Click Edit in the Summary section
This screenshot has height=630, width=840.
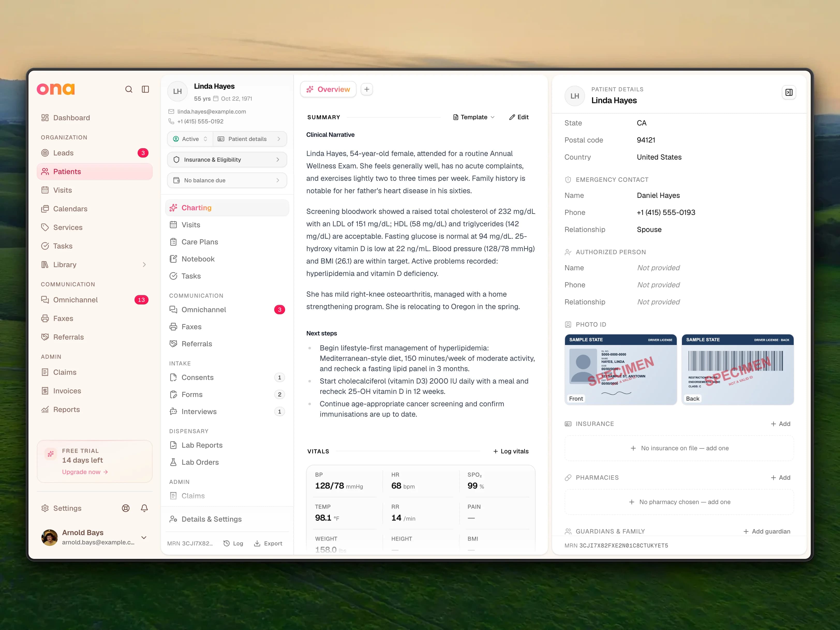coord(519,117)
